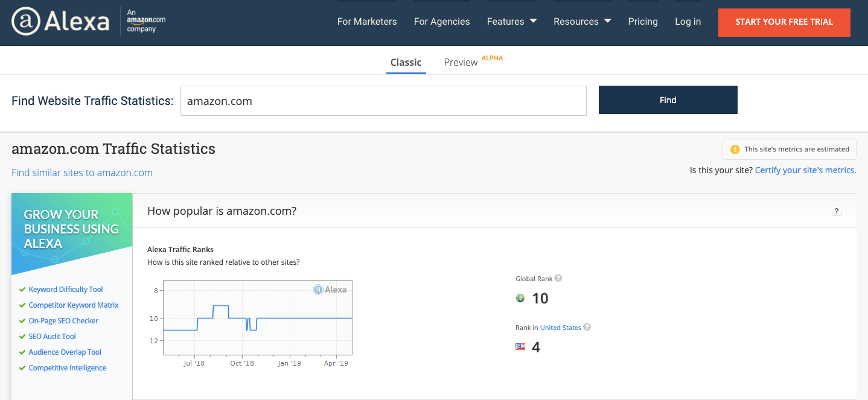Screen dimensions: 868x400
Task: Visit the Audience Overlap Tool link
Action: (65, 352)
